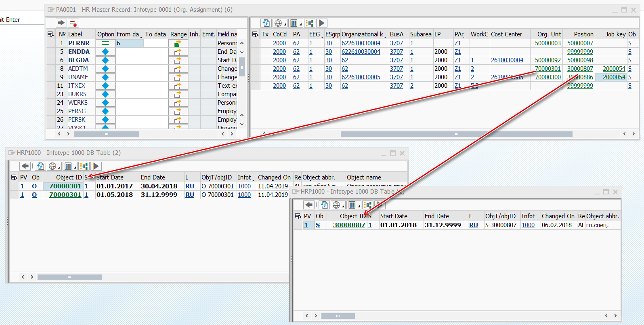This screenshot has height=325, width=644.
Task: Click the HRP1000 (2) horizontal scrollbar thumb
Action: click(69, 277)
